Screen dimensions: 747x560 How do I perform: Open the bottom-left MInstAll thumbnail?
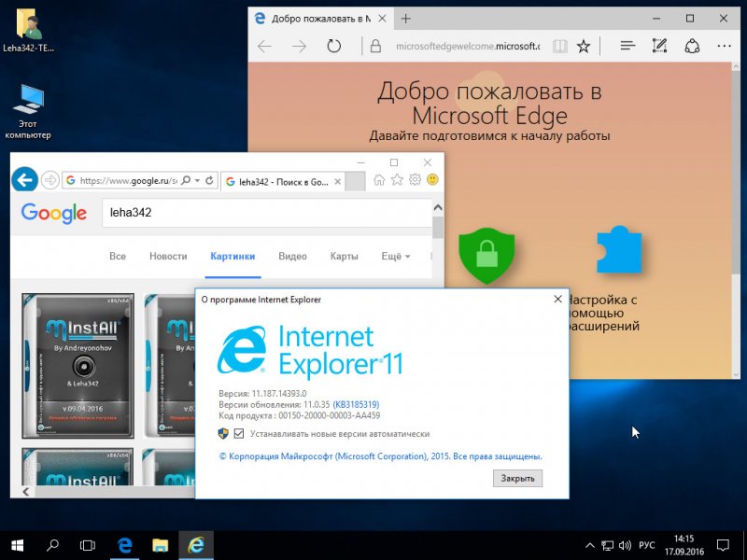(x=78, y=467)
